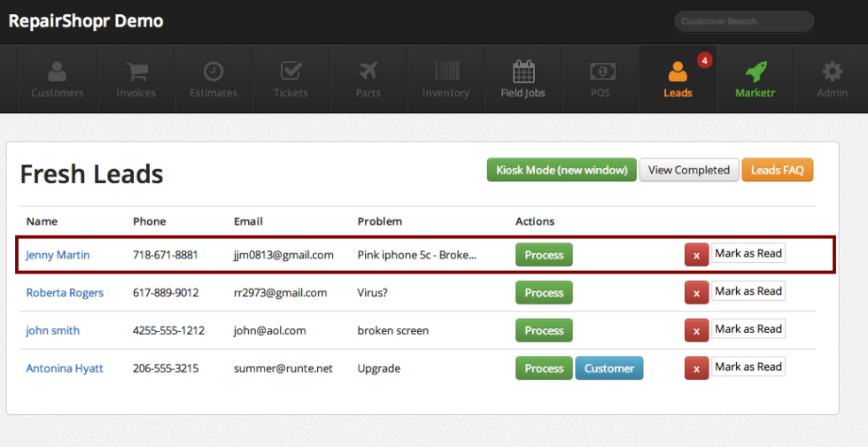The height and width of the screenshot is (447, 868).
Task: Go to Estimates clock icon
Action: (213, 72)
